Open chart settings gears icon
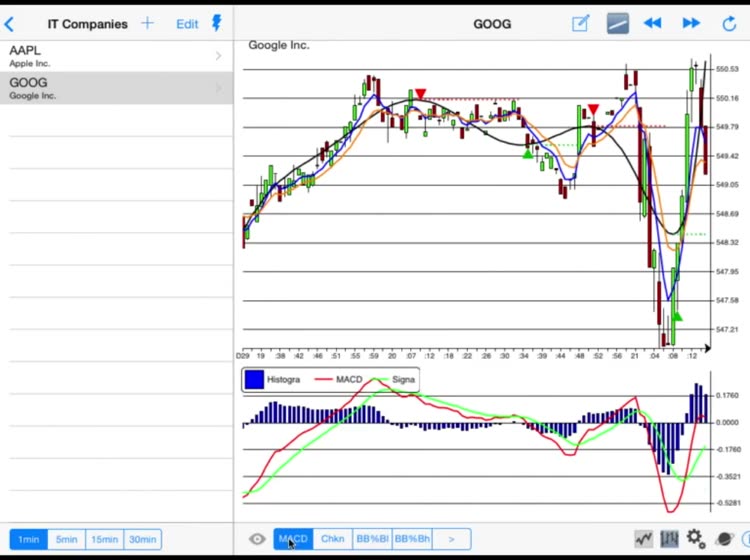The height and width of the screenshot is (560, 750). tap(696, 539)
